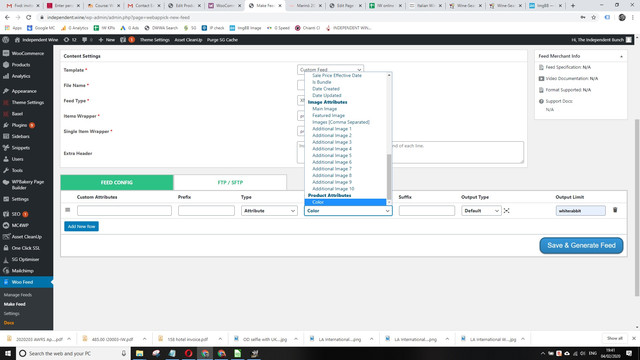This screenshot has height=360, width=640.
Task: Click the Prefix input field
Action: (x=206, y=211)
